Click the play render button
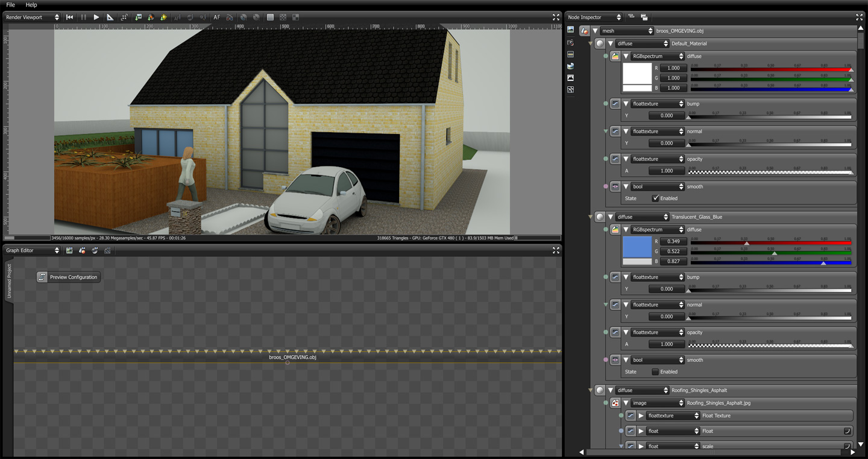Screen dimensions: 868x459 (x=96, y=17)
